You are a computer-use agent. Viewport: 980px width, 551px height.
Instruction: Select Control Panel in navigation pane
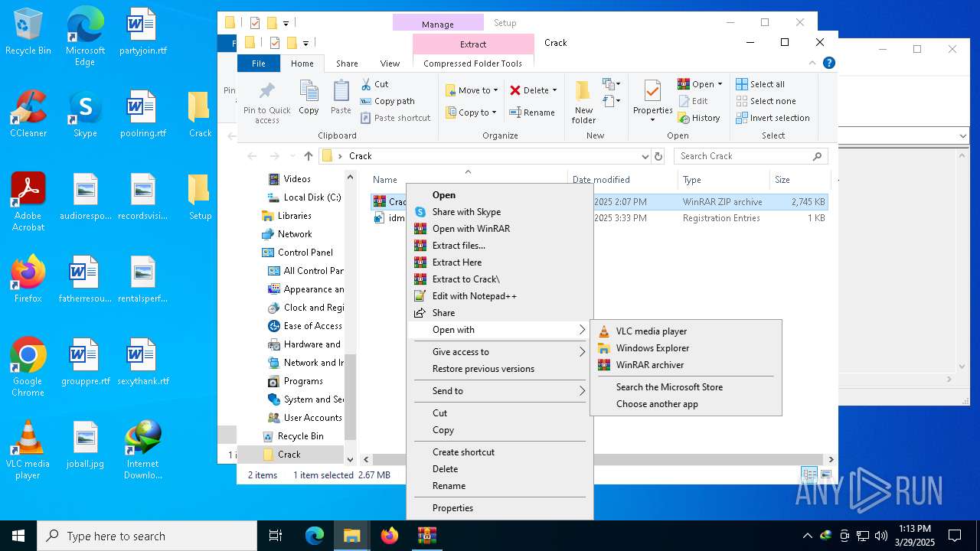click(x=305, y=253)
